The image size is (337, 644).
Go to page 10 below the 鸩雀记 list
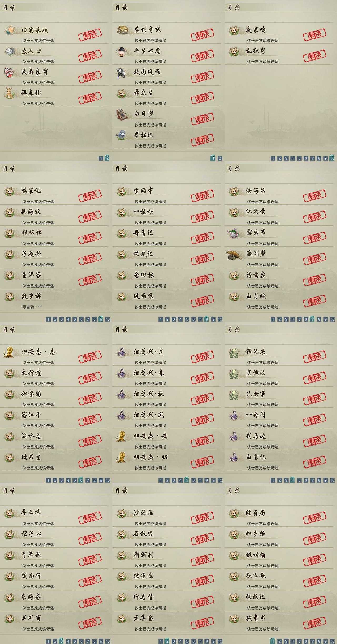(x=108, y=319)
